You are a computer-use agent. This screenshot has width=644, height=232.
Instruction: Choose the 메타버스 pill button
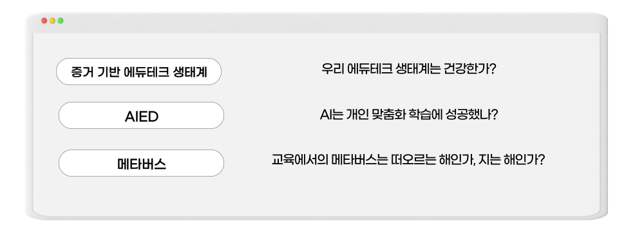(x=141, y=163)
